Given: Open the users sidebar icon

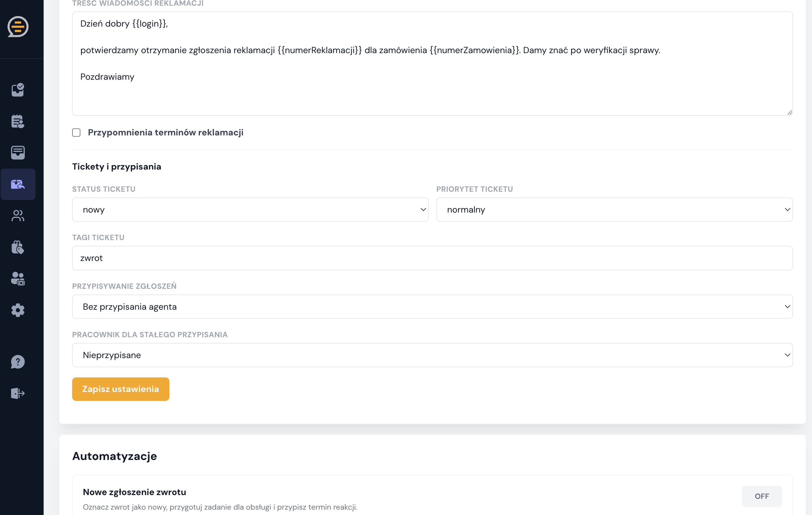Looking at the screenshot, I should point(18,216).
